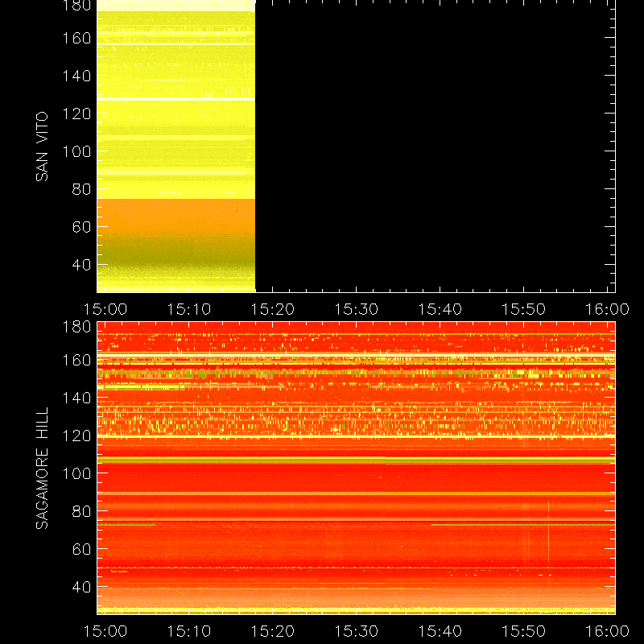The image size is (644, 644).
Task: Click the 160 frequency tick on San Vito axis
Action: pos(76,38)
